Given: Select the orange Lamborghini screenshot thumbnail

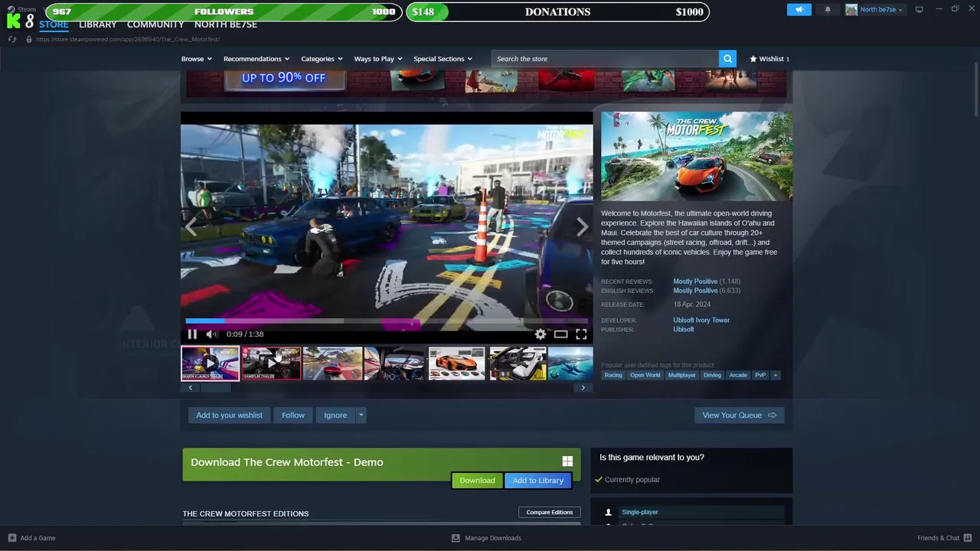Looking at the screenshot, I should (456, 364).
